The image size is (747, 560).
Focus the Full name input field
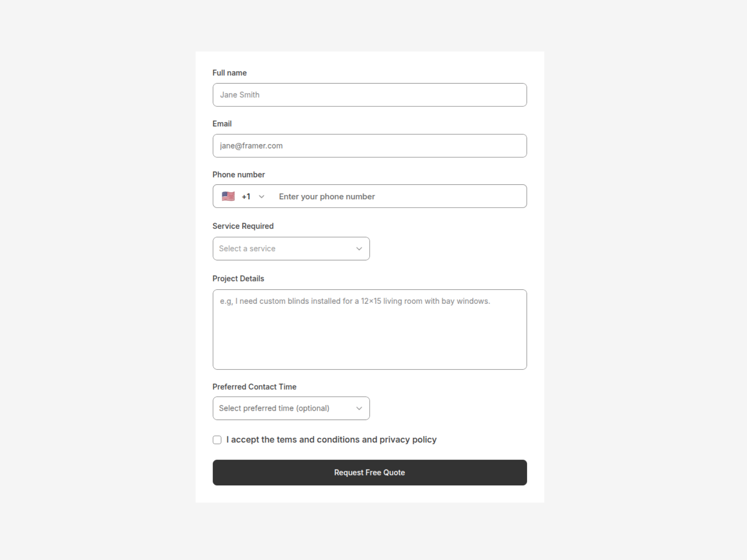click(x=369, y=95)
